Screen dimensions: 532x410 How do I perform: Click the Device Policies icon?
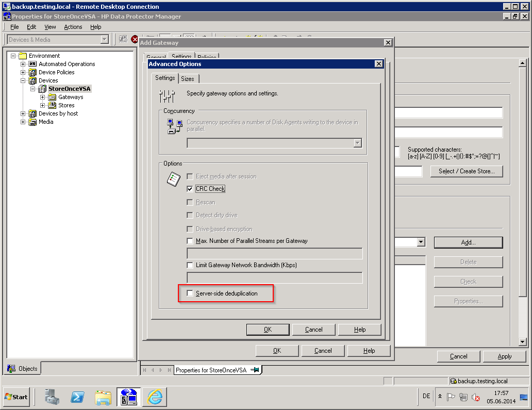click(32, 72)
